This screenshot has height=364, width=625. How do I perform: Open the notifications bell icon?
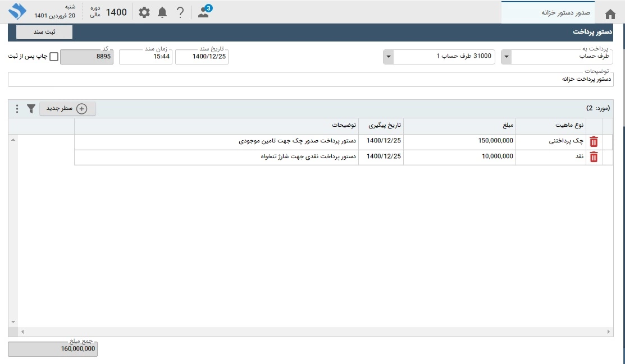[x=162, y=12]
